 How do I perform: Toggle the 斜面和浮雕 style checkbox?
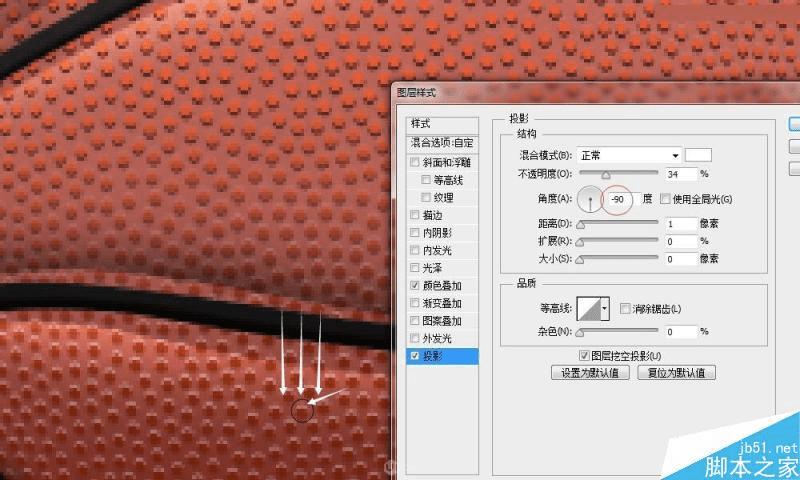point(414,162)
